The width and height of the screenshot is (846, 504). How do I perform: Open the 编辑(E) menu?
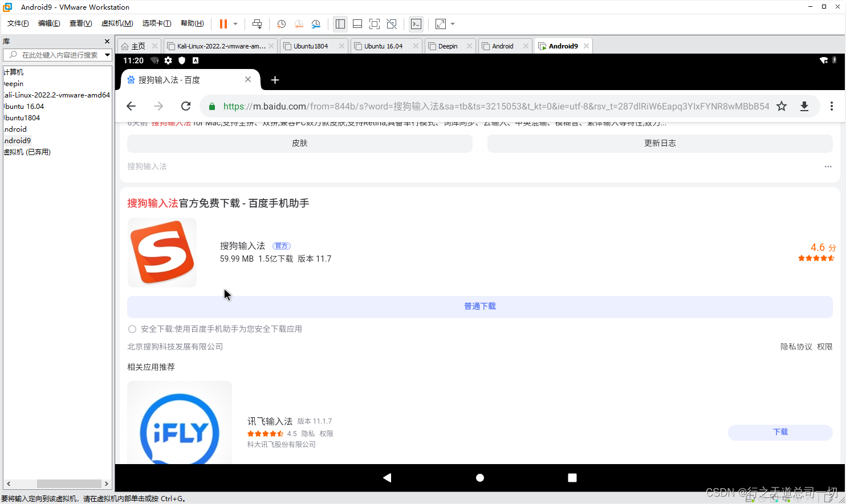pyautogui.click(x=49, y=23)
